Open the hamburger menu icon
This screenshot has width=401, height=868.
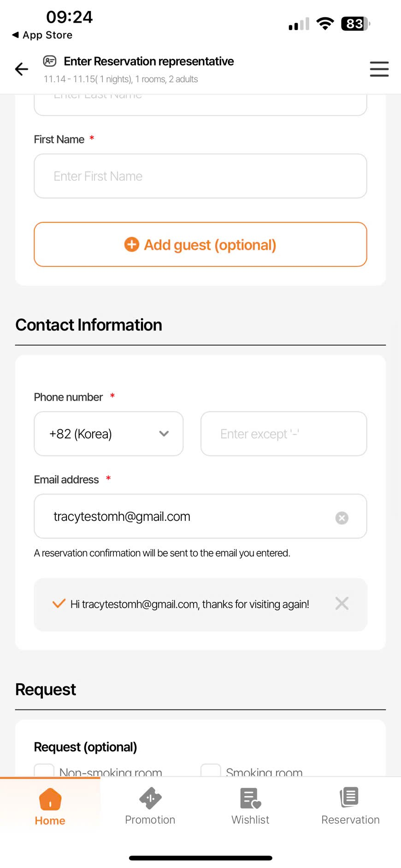click(379, 69)
